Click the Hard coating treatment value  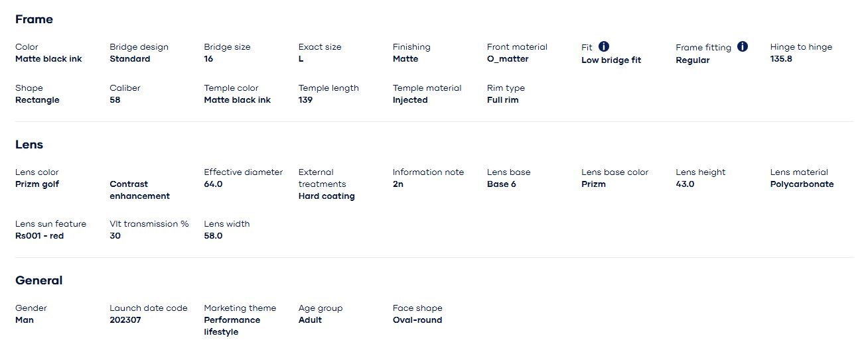pos(326,196)
